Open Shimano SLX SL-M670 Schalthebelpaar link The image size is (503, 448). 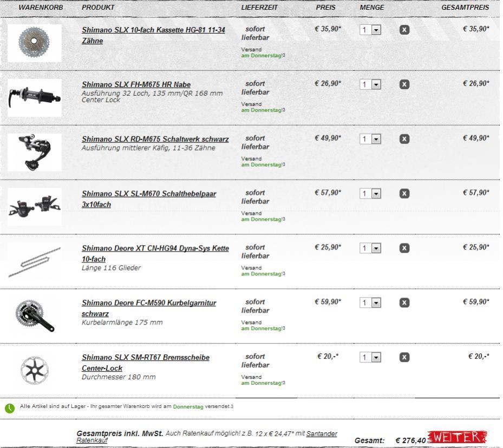point(149,199)
